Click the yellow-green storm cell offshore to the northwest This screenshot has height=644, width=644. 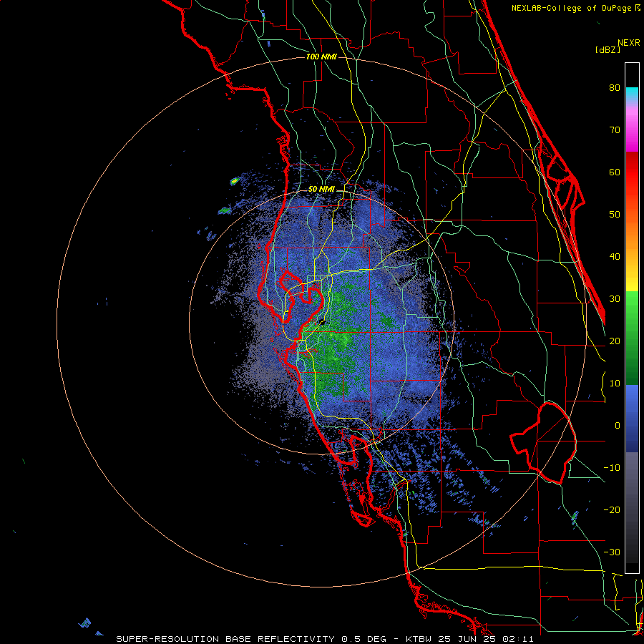click(234, 181)
